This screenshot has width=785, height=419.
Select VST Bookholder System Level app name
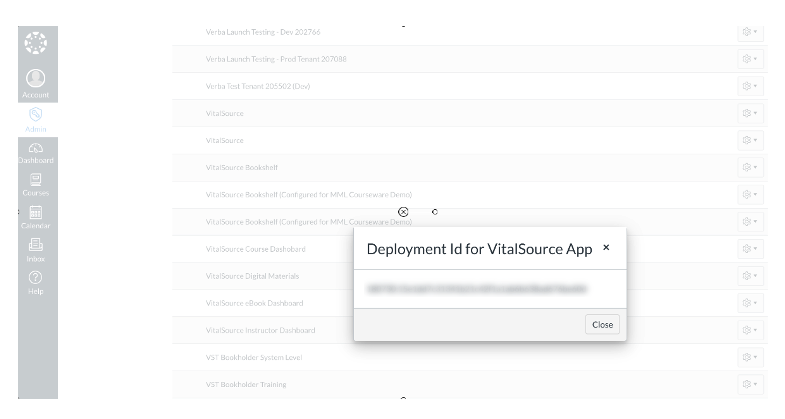pyautogui.click(x=254, y=357)
